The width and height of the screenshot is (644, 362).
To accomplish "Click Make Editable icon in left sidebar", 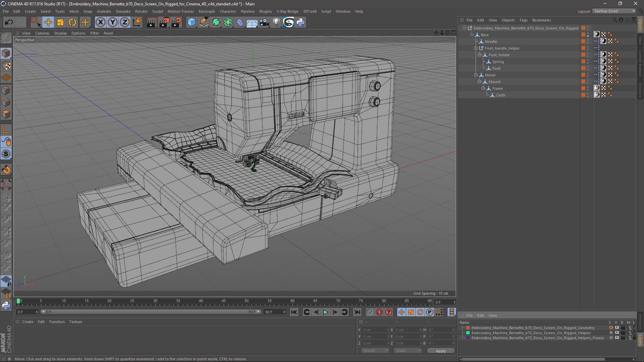I will point(6,39).
